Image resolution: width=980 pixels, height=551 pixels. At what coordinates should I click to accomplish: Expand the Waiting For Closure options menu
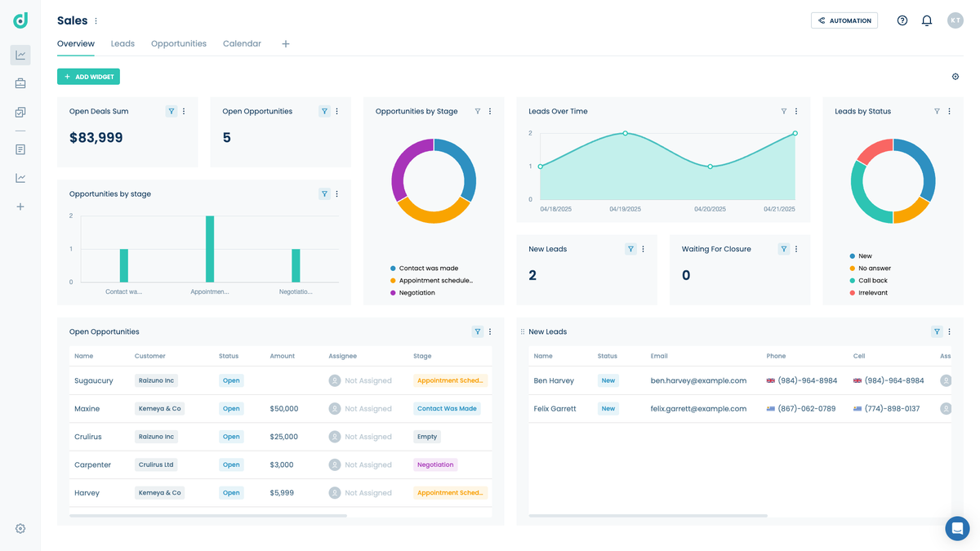pyautogui.click(x=796, y=249)
